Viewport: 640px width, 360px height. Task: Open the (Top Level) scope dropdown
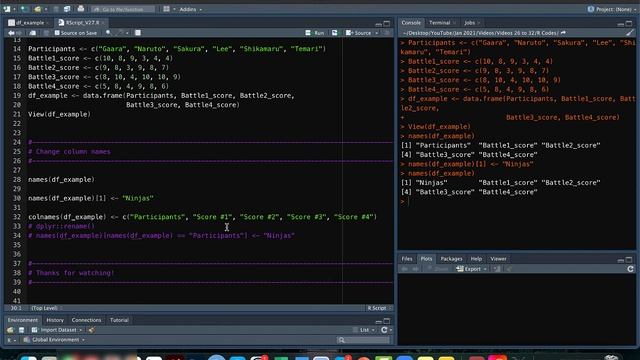[x=47, y=308]
